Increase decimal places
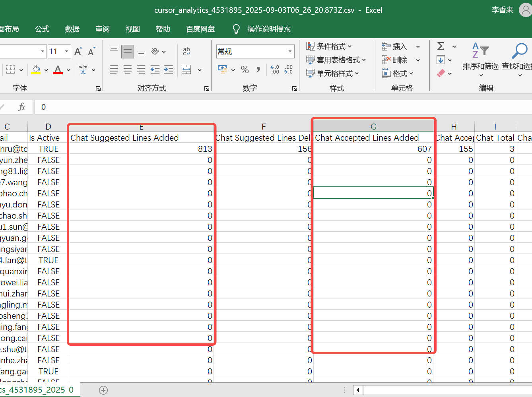This screenshot has height=397, width=532. click(x=275, y=70)
